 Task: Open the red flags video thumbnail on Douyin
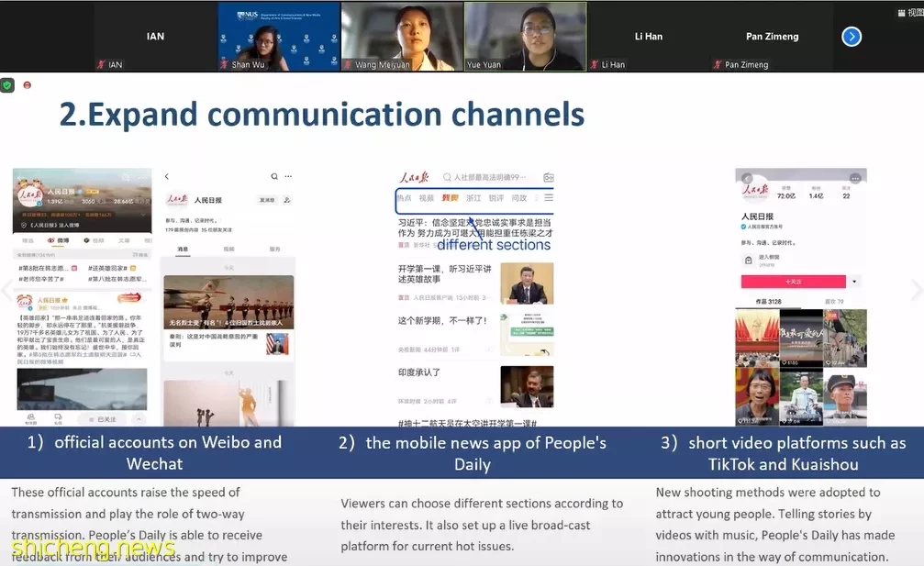click(757, 338)
